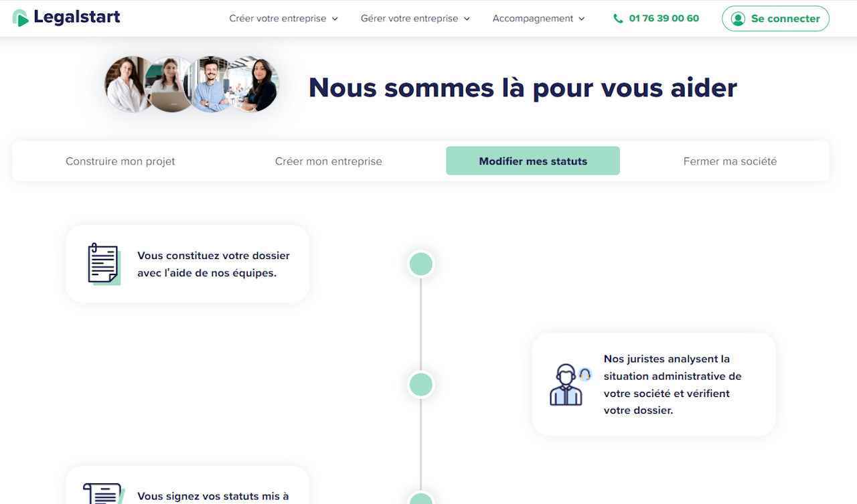Click the text "Vous signez vos statuts mis à"
The image size is (857, 504).
click(213, 497)
